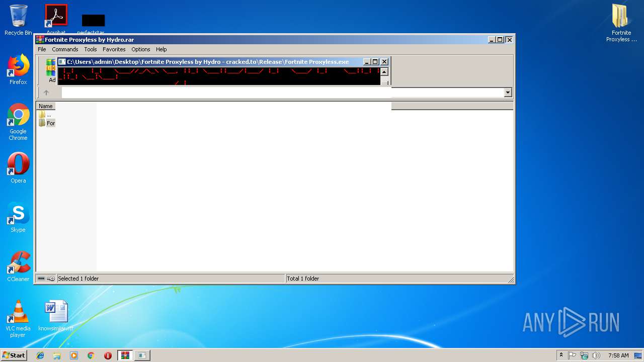The image size is (644, 362).
Task: Launch Acrobat Reader from desktop shortcut
Action: click(56, 19)
